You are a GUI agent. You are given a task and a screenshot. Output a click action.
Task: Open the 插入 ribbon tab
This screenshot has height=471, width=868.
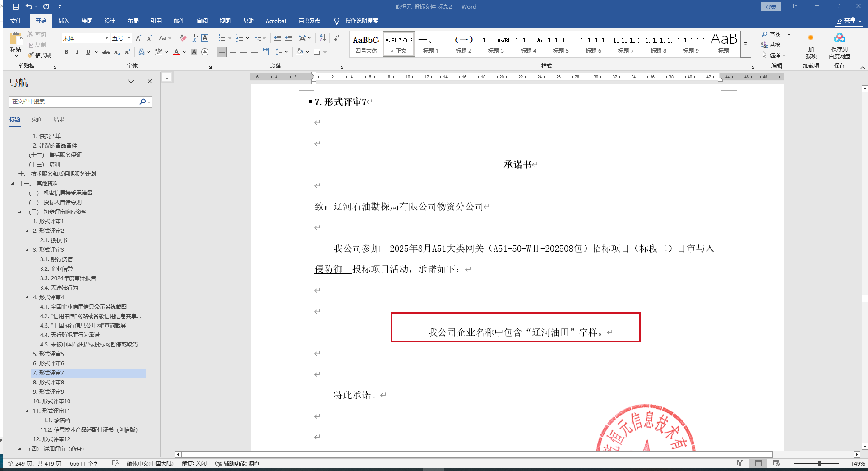click(64, 21)
